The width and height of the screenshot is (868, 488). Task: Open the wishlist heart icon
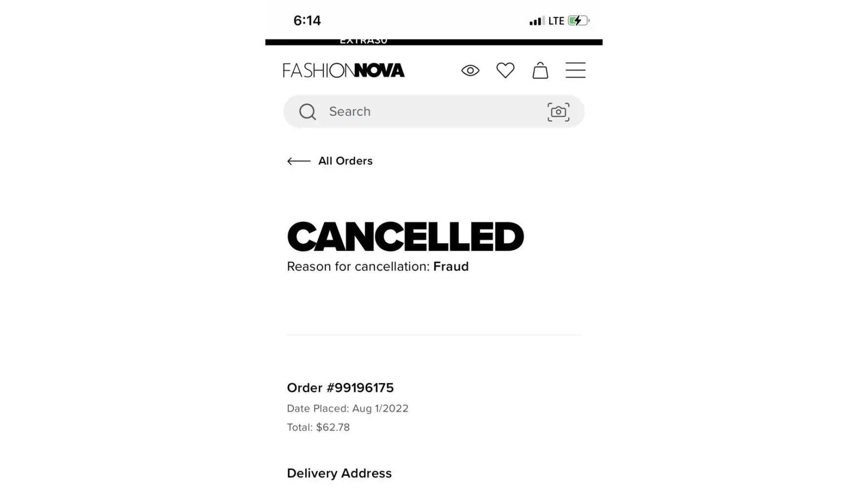[505, 70]
